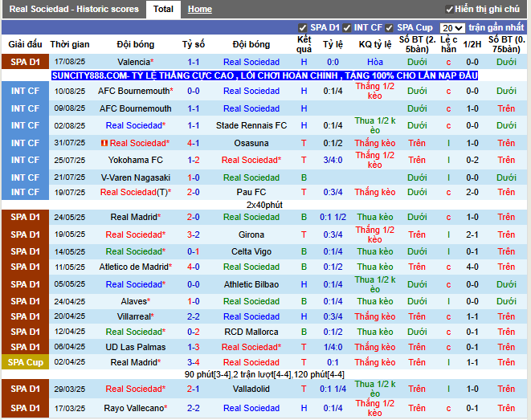The height and width of the screenshot is (420, 531).
Task: Toggle the Hiển thị ghi chú checkbox
Action: coord(449,10)
